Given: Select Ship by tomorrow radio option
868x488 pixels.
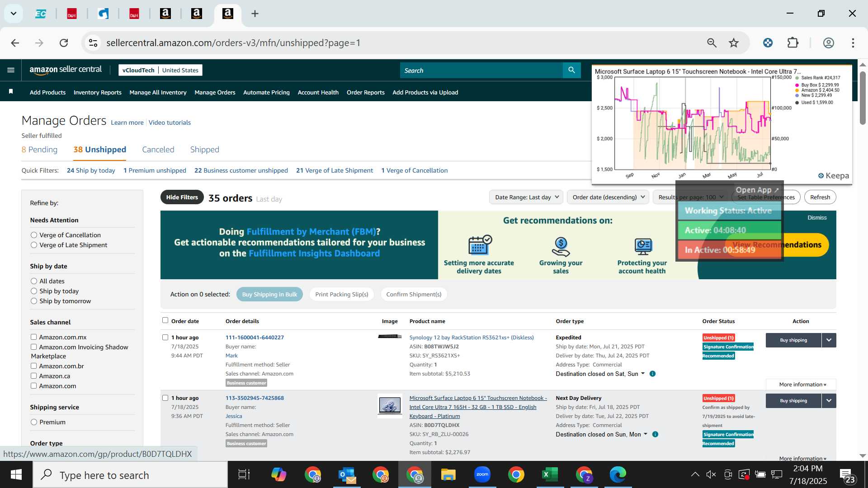Looking at the screenshot, I should (x=34, y=301).
